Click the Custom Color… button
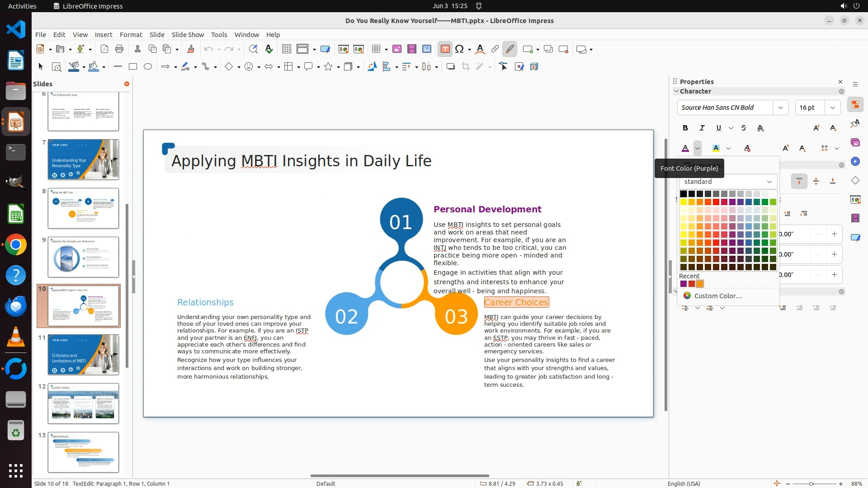The image size is (868, 488). (x=717, y=296)
